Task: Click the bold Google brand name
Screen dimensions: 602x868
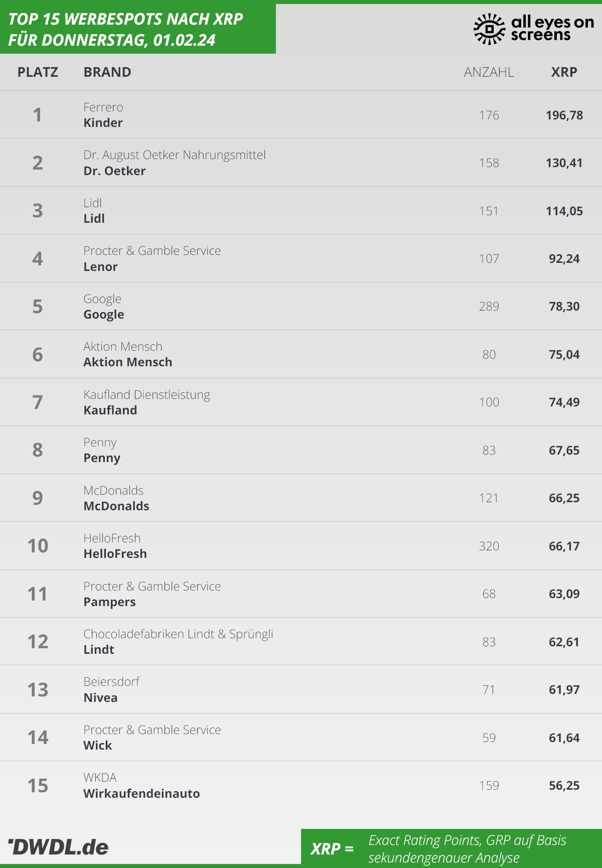Action: pos(104,315)
